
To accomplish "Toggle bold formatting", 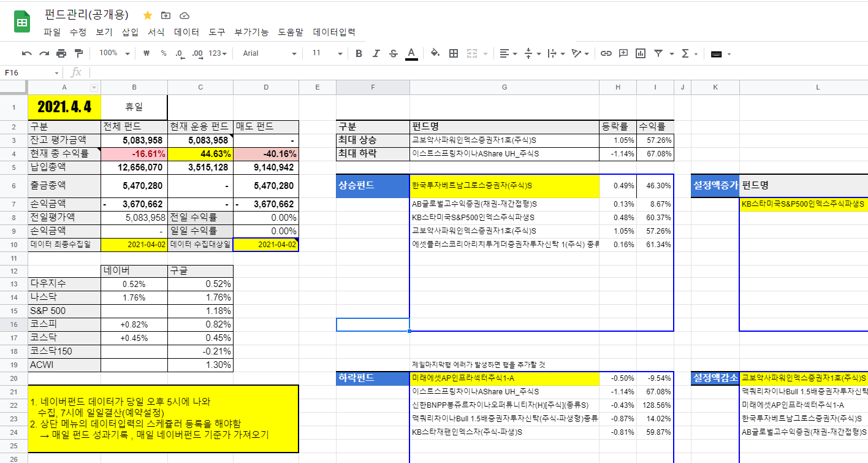I will coord(359,53).
